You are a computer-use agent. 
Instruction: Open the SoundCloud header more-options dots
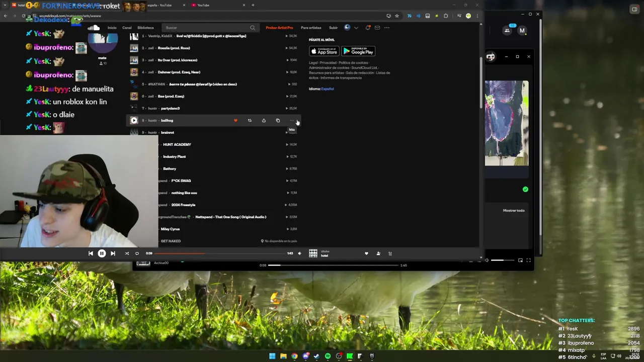[x=387, y=28]
